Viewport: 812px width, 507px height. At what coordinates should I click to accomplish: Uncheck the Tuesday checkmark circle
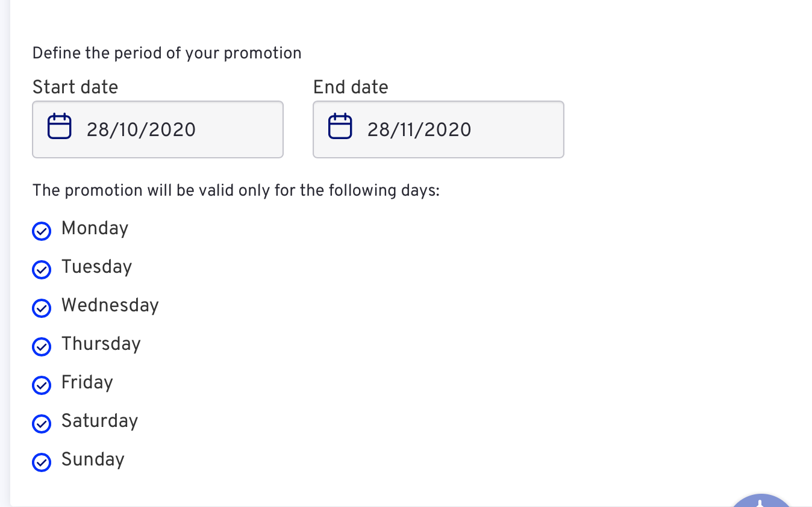pyautogui.click(x=42, y=269)
